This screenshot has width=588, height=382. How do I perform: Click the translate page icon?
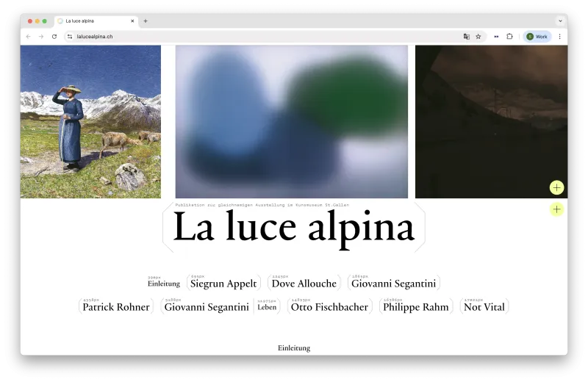click(x=467, y=36)
